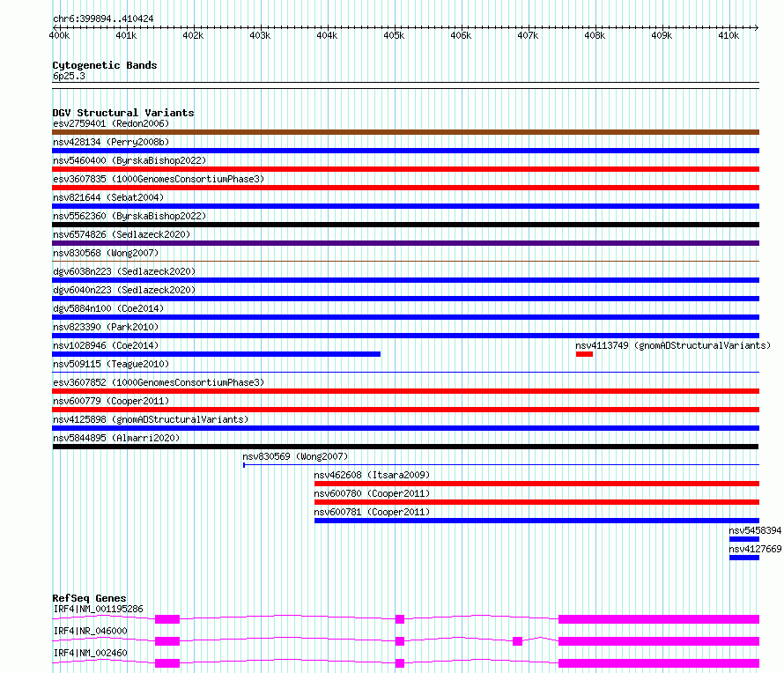Open the dgv5884n100 (Coe2014) label
784x673 pixels.
pos(108,308)
